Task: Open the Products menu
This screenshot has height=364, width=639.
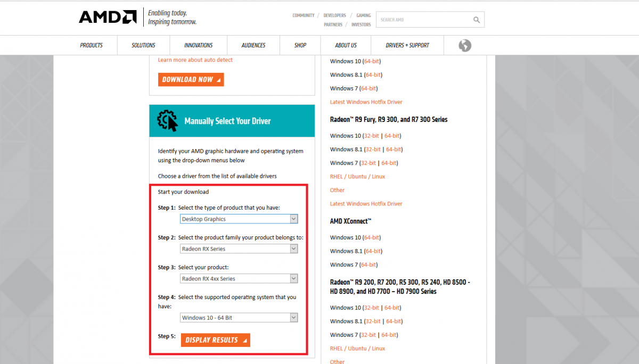Action: point(91,45)
